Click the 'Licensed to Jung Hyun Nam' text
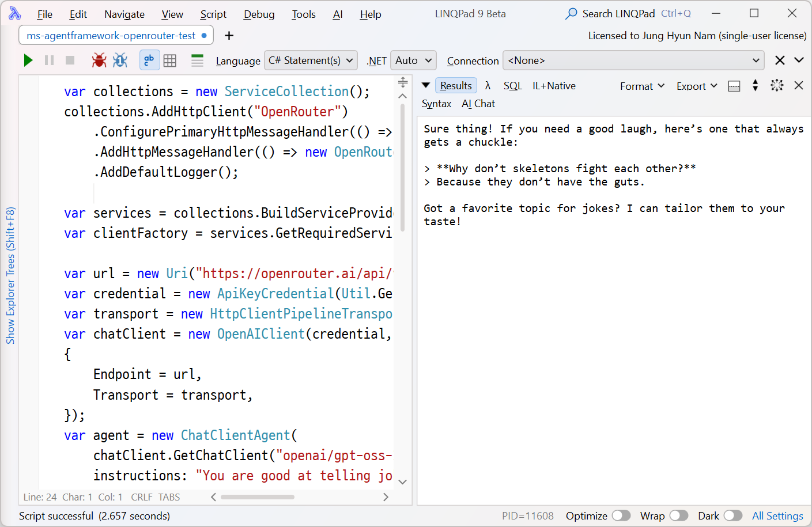Image resolution: width=812 pixels, height=527 pixels. point(697,36)
